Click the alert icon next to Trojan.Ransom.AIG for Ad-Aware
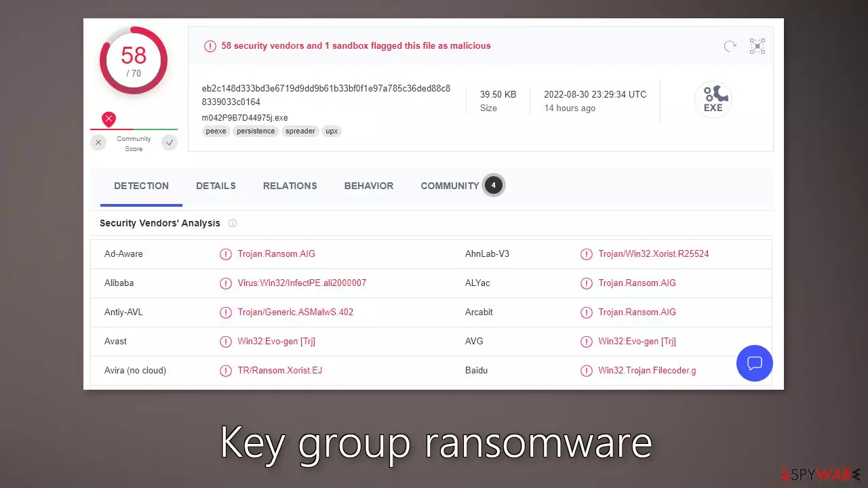868x488 pixels. point(226,254)
